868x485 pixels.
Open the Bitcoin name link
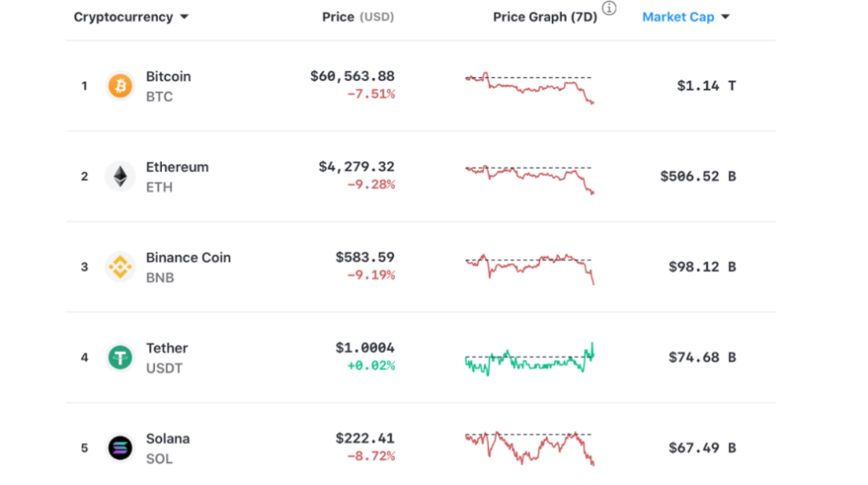pos(169,76)
